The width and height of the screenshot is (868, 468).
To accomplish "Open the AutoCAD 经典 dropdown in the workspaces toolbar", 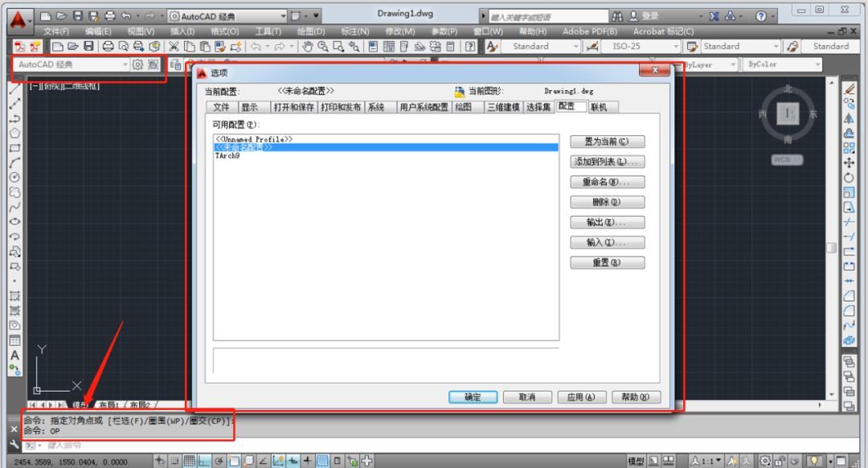I will [x=71, y=65].
